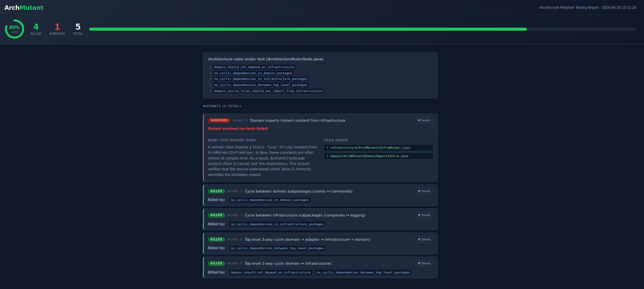The height and width of the screenshot is (289, 644).
Task: Click the 'WHAT THIS MUTANT DOES' heading
Action: 232,140
